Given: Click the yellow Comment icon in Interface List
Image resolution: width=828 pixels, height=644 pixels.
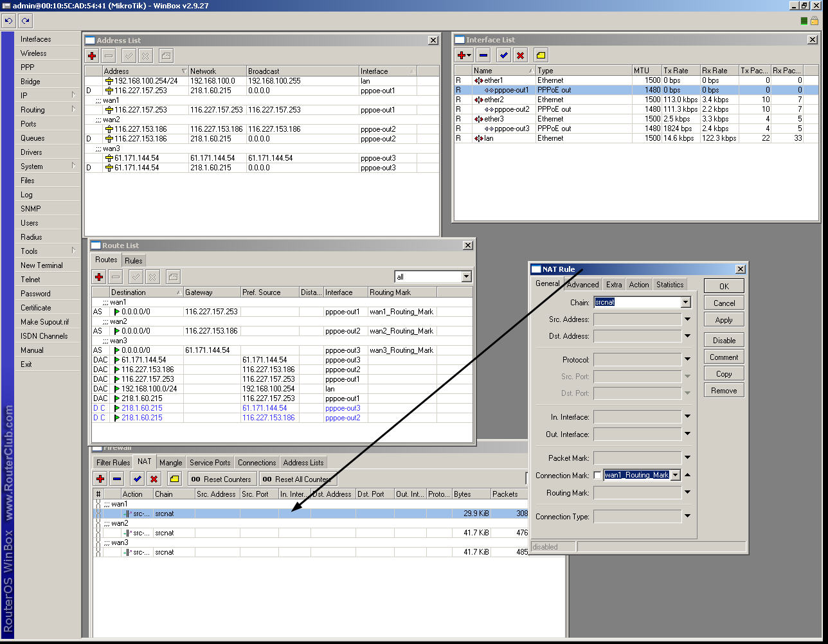Looking at the screenshot, I should click(541, 55).
